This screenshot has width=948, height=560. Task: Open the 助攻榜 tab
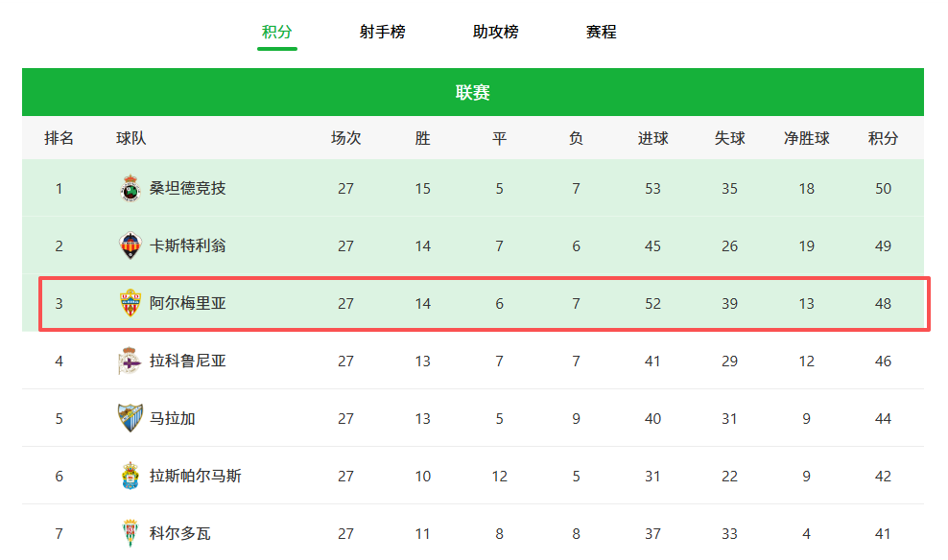tap(495, 32)
